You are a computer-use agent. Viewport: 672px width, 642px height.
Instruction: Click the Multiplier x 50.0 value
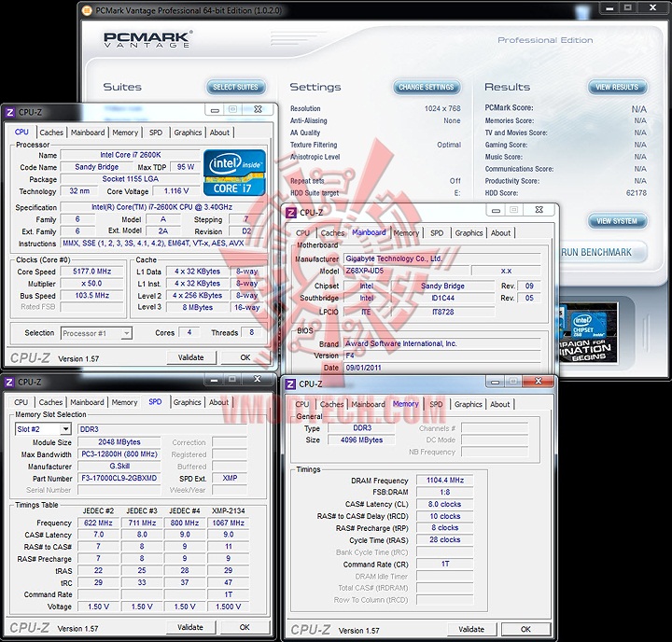coord(91,284)
